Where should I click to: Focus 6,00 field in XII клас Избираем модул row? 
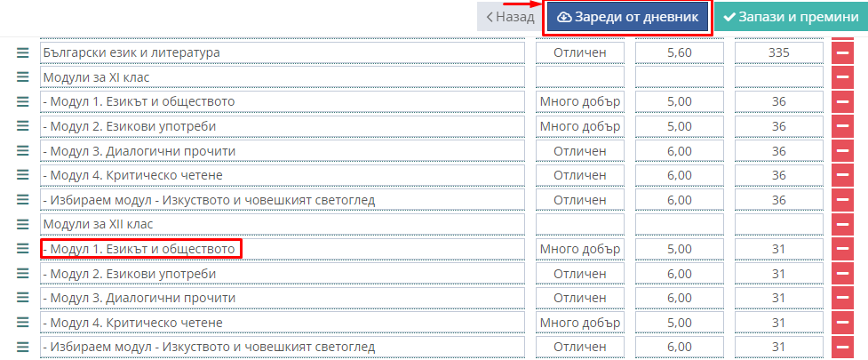(680, 347)
